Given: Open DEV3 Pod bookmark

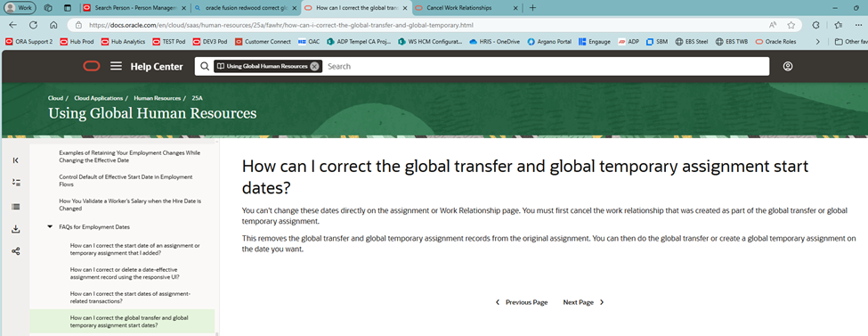Looking at the screenshot, I should point(210,41).
